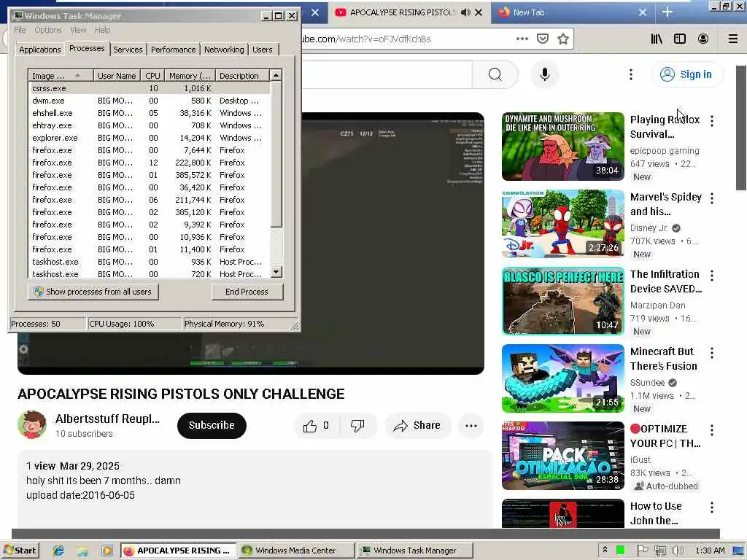
Task: Open Windows Explorer folder icon in taskbar
Action: click(82, 551)
